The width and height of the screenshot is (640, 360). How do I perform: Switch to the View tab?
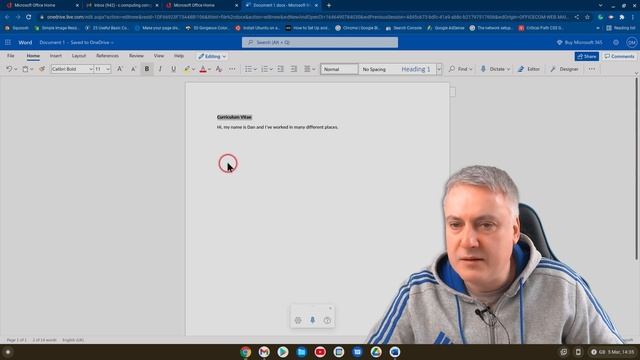(x=159, y=56)
